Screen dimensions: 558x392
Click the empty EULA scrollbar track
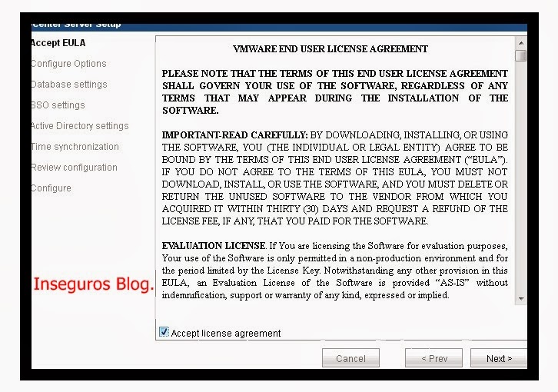pyautogui.click(x=521, y=177)
